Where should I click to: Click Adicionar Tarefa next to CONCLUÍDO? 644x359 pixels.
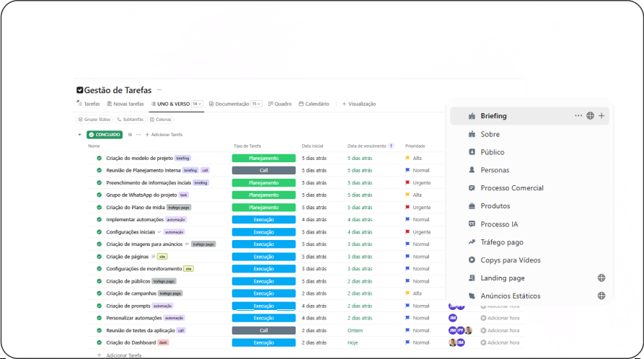tap(164, 135)
